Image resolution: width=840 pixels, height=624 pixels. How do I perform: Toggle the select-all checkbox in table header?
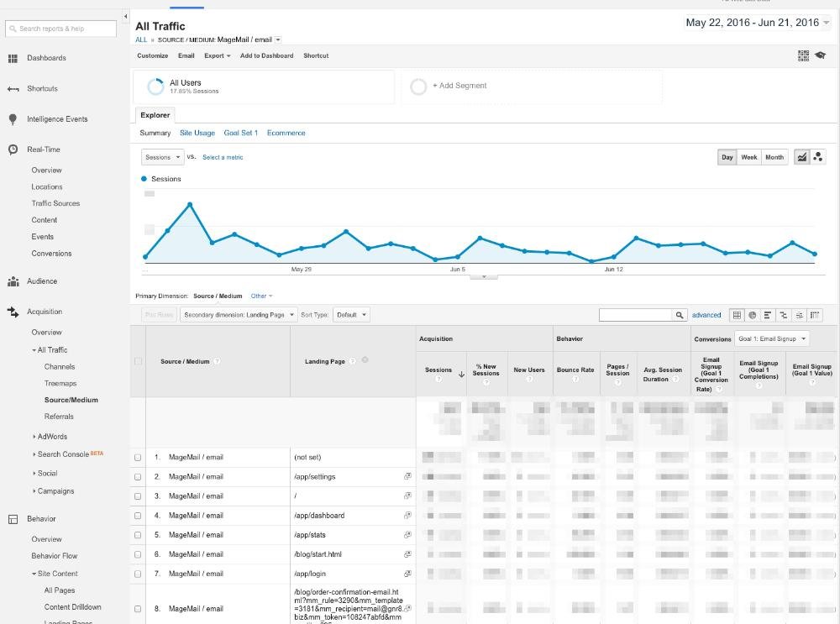138,361
